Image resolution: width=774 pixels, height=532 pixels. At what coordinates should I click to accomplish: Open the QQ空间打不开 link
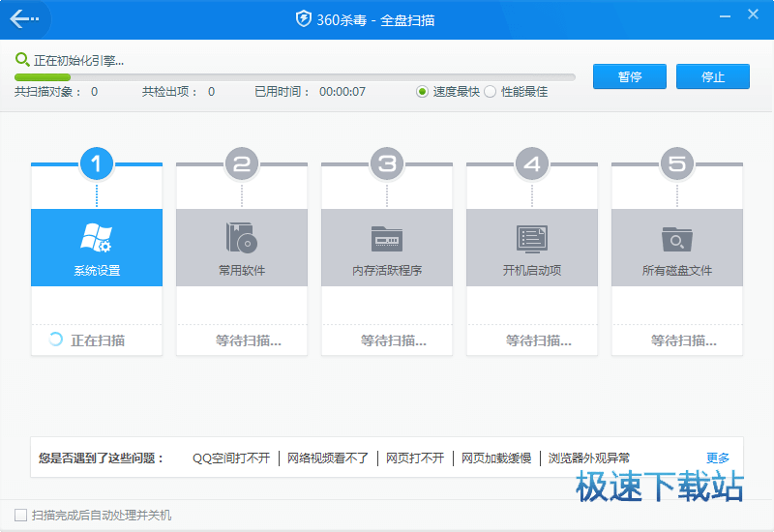231,458
